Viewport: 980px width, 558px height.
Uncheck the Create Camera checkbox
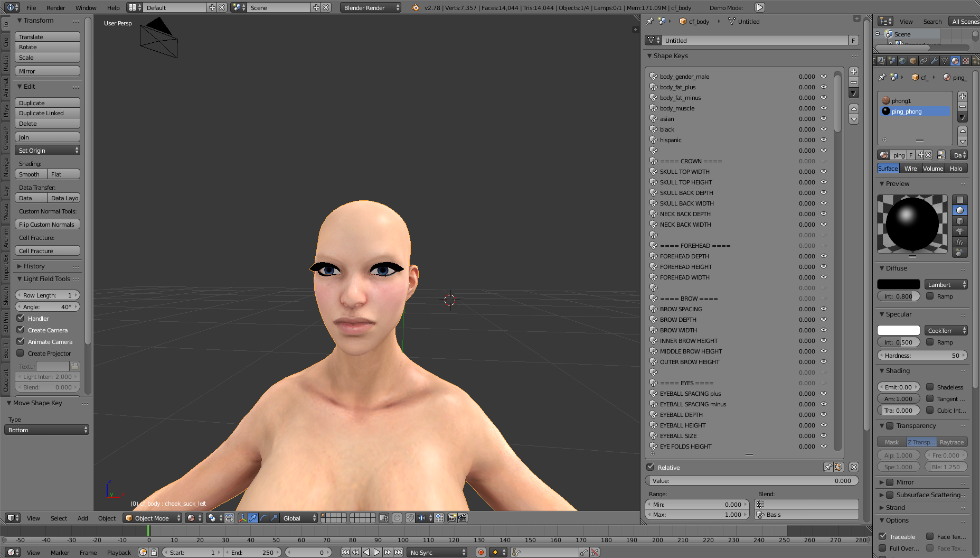(21, 330)
